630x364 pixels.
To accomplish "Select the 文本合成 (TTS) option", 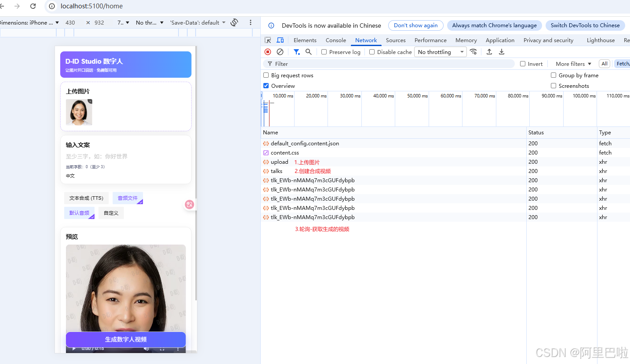I will click(x=86, y=198).
